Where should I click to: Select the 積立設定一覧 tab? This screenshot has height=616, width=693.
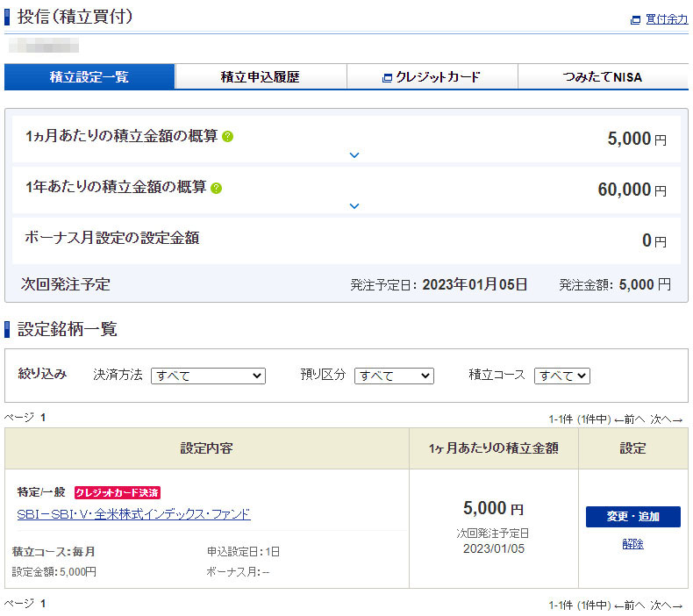[x=89, y=77]
